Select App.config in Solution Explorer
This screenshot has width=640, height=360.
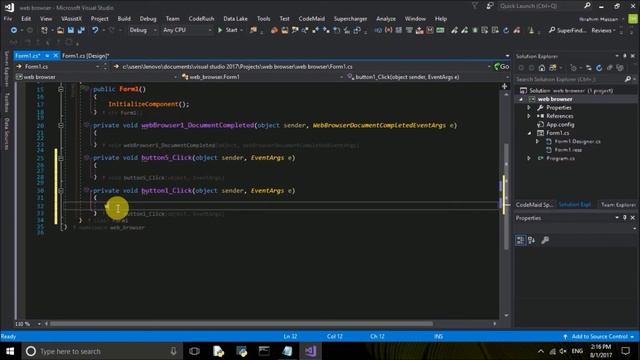point(560,124)
